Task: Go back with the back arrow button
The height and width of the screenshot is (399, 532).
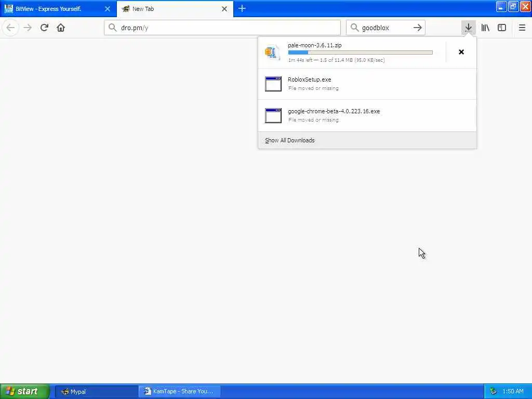Action: coord(10,28)
